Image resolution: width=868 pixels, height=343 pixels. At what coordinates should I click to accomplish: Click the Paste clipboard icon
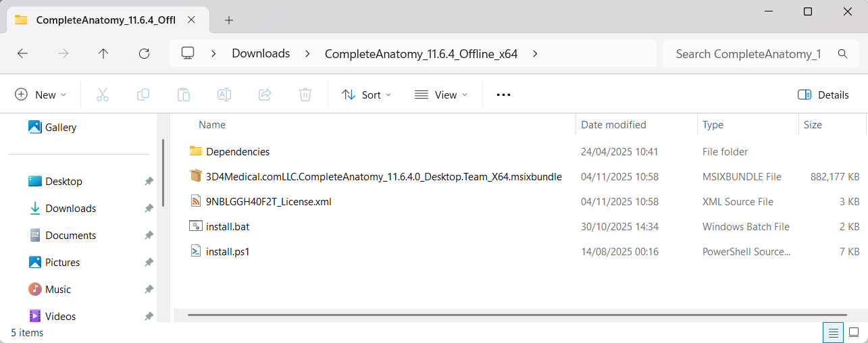pos(184,95)
